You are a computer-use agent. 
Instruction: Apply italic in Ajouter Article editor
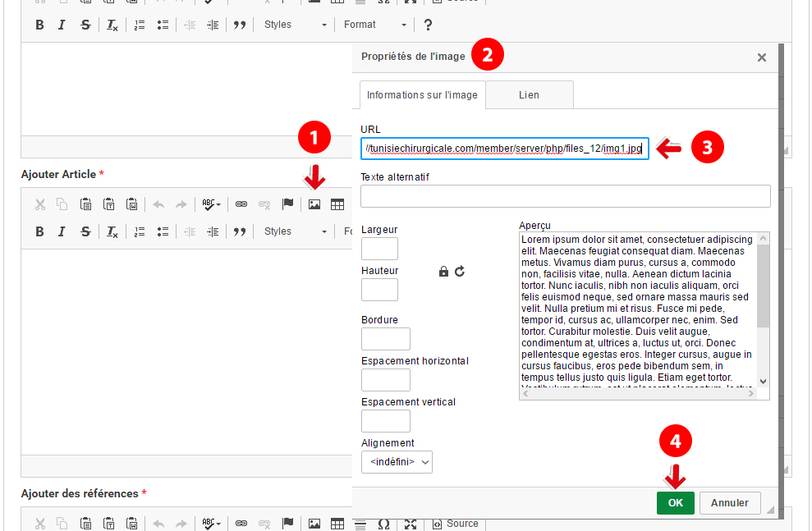click(62, 231)
